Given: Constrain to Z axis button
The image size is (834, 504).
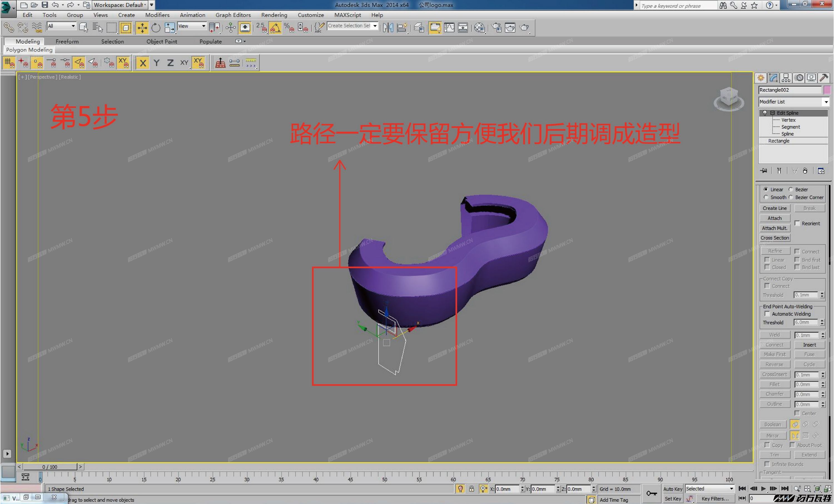Looking at the screenshot, I should coord(170,63).
